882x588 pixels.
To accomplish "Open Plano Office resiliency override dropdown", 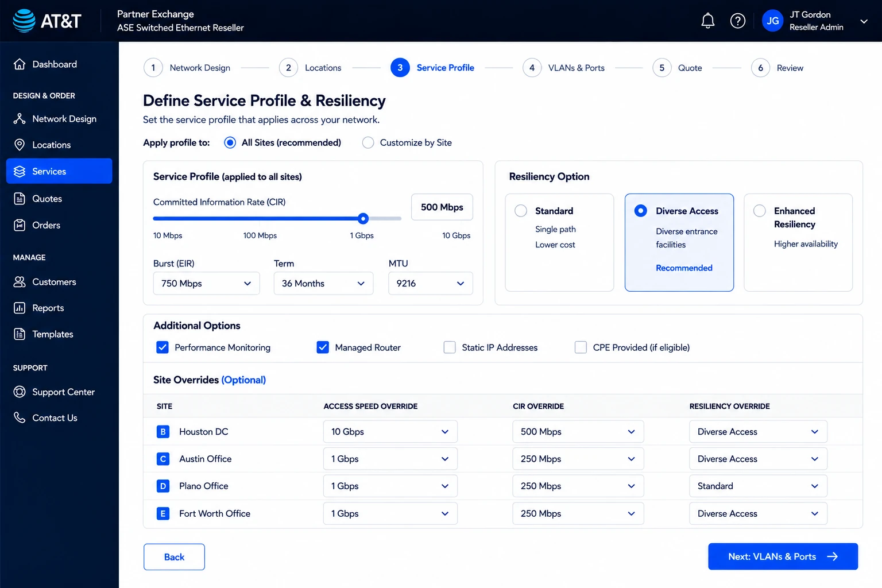I will tap(758, 486).
